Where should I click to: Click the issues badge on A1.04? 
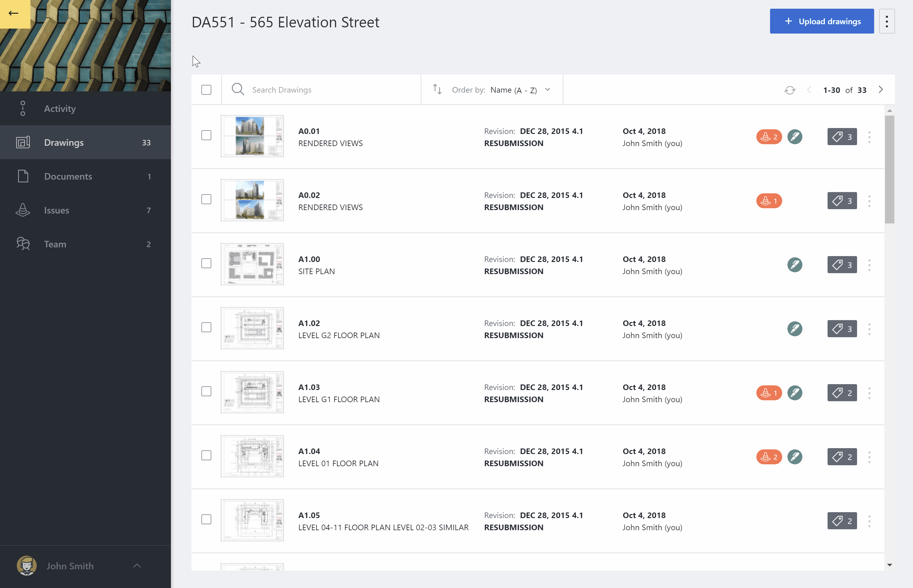pyautogui.click(x=769, y=457)
